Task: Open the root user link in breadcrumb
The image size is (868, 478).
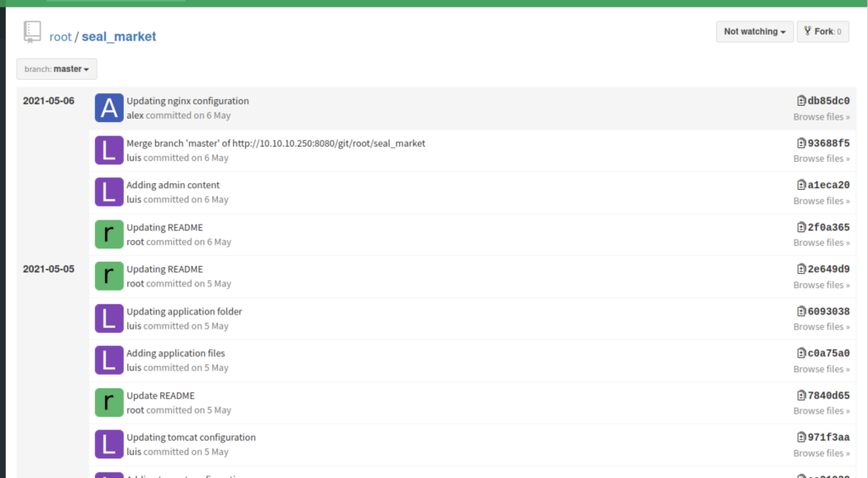Action: (60, 36)
